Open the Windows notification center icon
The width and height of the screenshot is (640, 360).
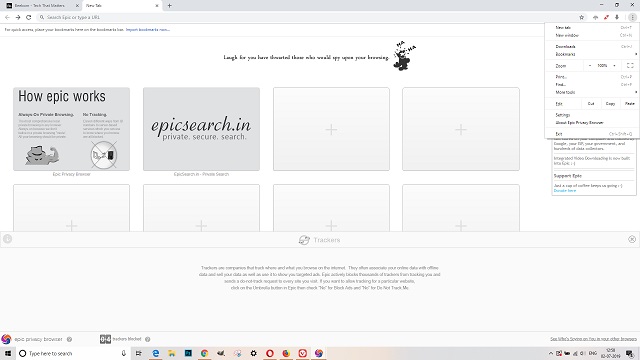630,353
